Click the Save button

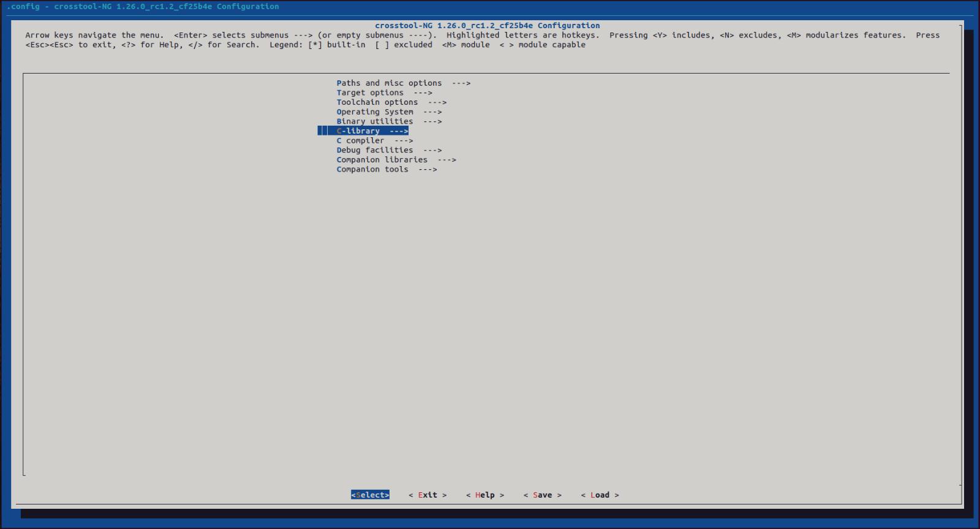(543, 495)
